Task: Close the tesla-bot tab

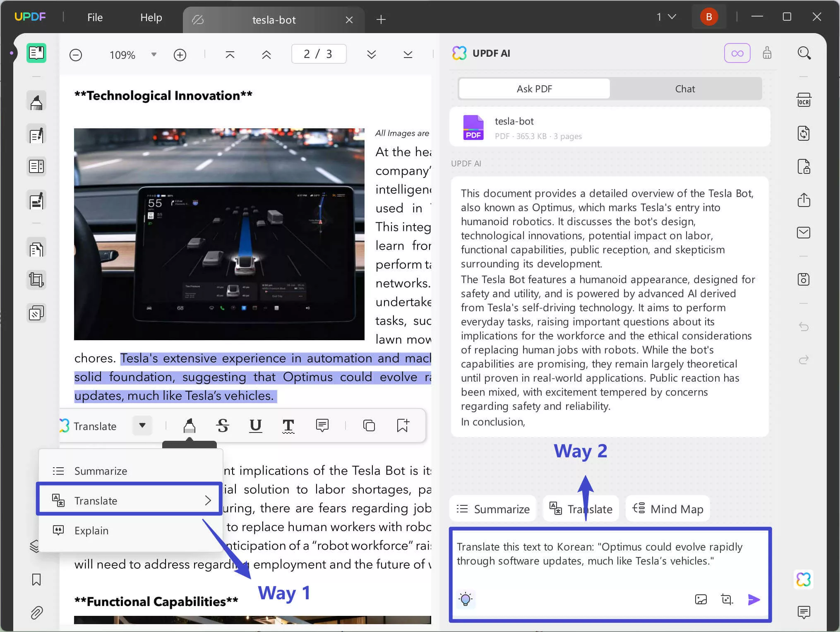Action: click(349, 20)
